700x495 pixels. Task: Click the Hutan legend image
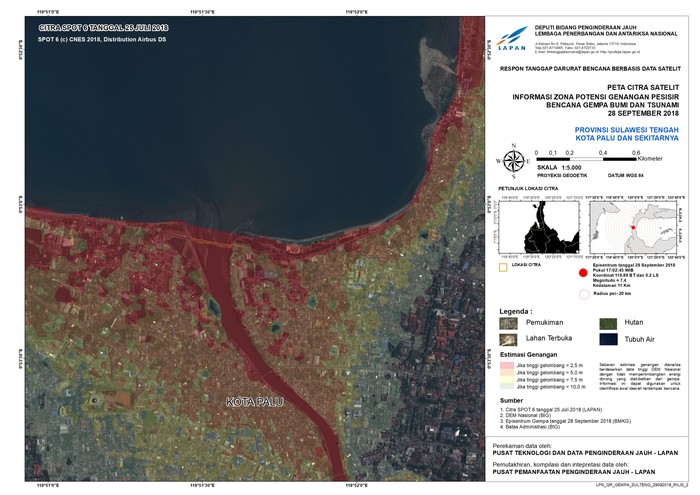611,323
